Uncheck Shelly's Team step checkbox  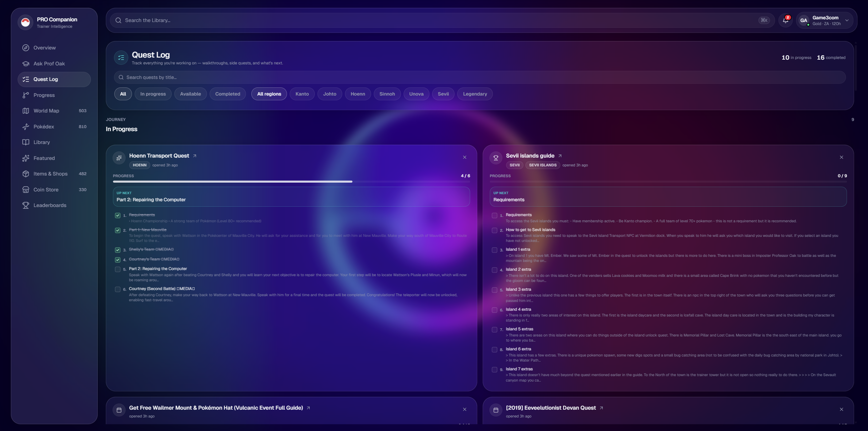click(x=118, y=250)
